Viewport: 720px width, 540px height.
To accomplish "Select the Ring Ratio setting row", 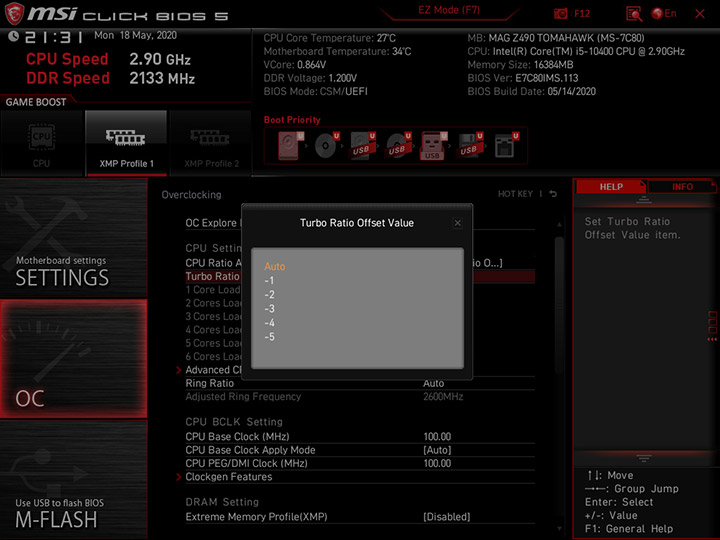I will 360,383.
